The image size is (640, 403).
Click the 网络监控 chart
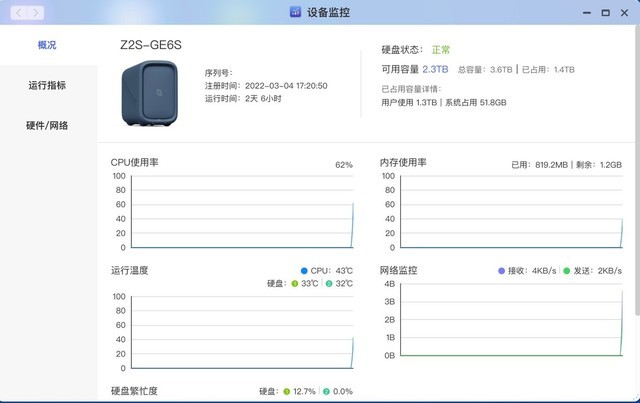tap(511, 320)
